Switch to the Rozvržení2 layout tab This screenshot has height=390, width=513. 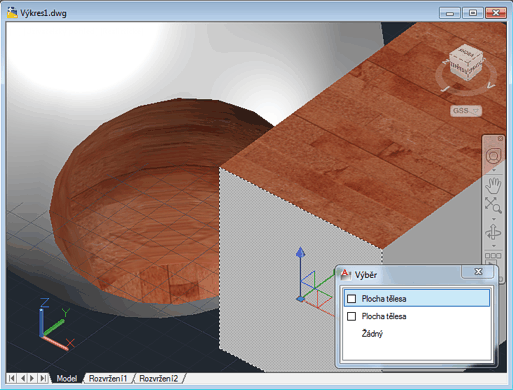pyautogui.click(x=159, y=378)
